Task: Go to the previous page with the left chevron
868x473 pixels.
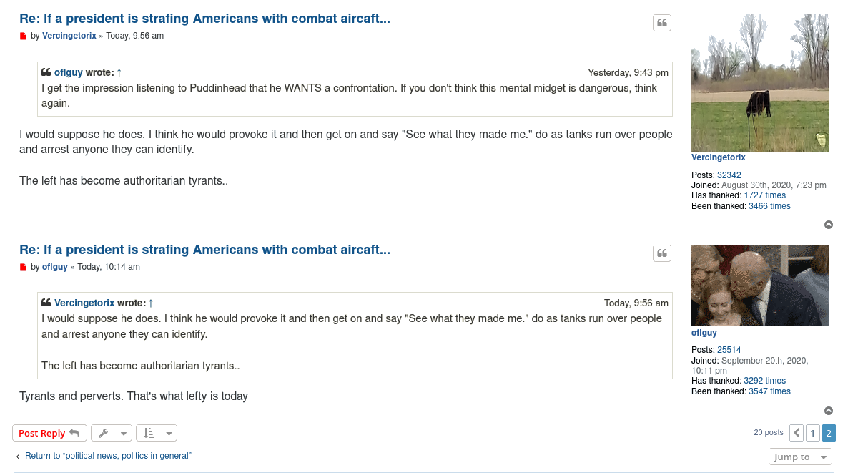Action: [797, 433]
